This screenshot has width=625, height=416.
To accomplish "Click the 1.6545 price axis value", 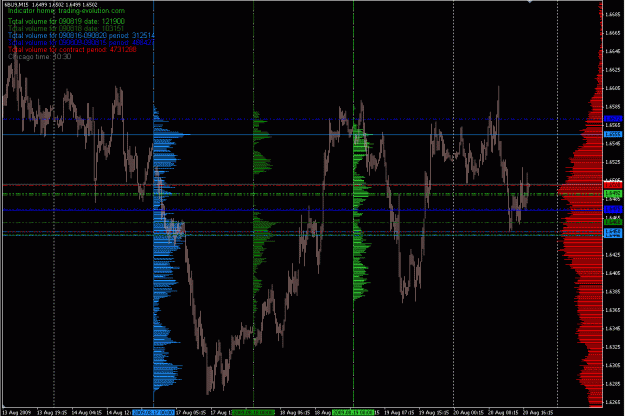I will coord(613,143).
